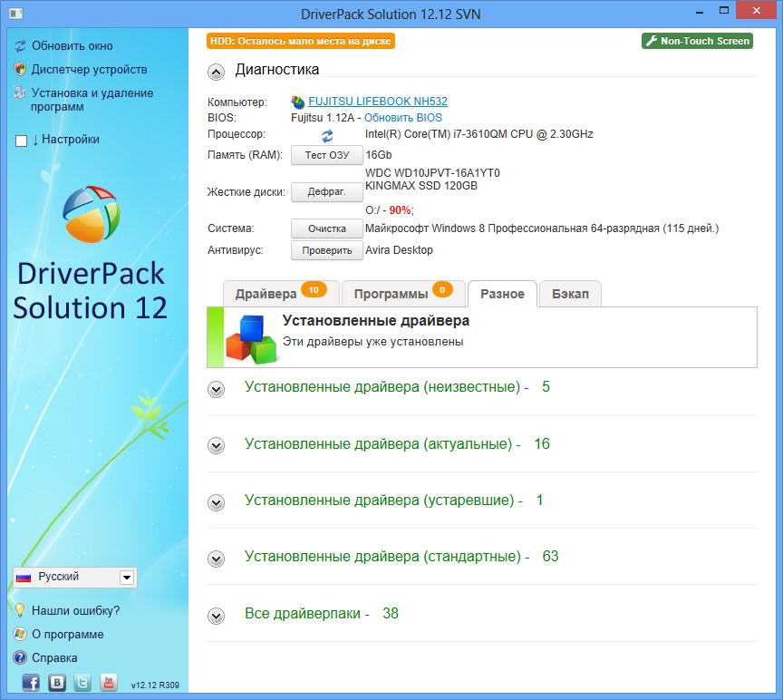The height and width of the screenshot is (700, 783).
Task: Expand 'Все драйверпаки' list
Action: point(216,616)
